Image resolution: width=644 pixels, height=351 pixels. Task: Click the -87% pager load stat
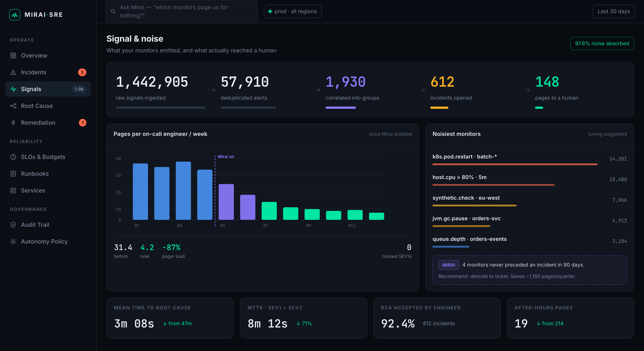point(173,251)
